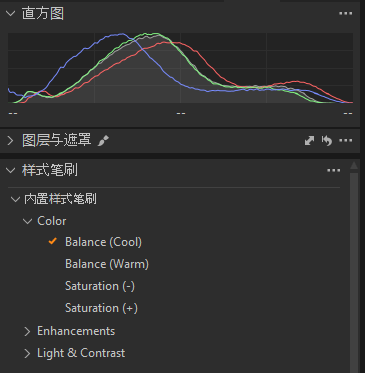Click the Enhancements group label
This screenshot has height=373, width=365.
[x=76, y=331]
